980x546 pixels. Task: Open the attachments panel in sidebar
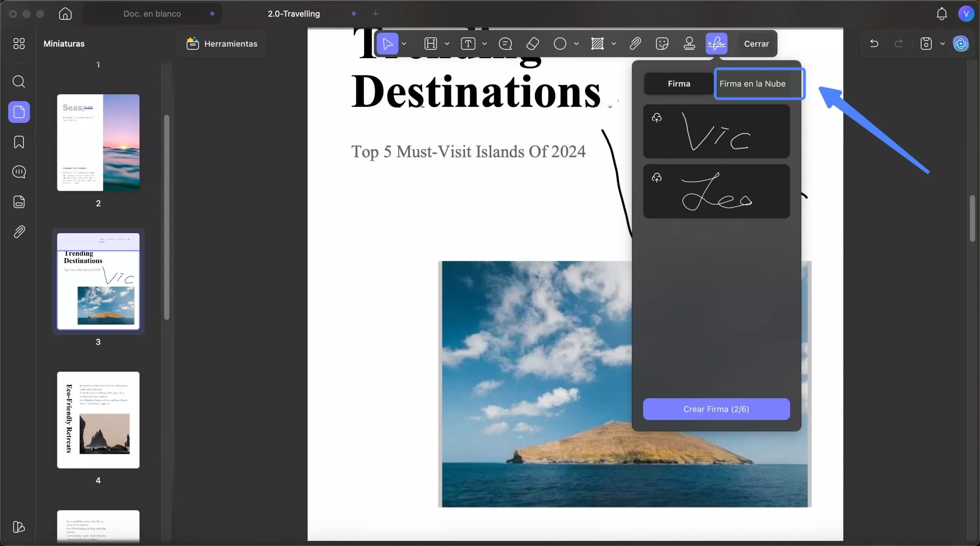point(19,232)
